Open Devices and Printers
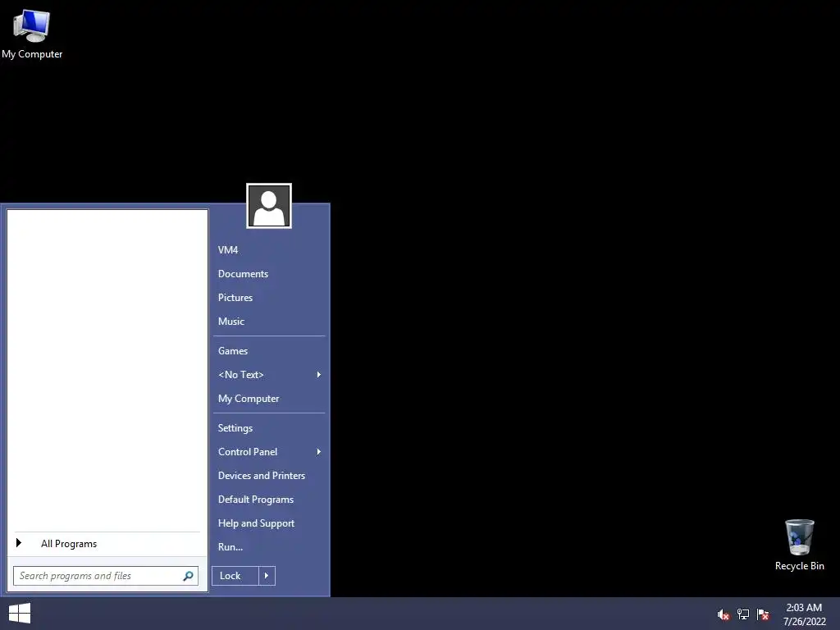840x630 pixels. click(269, 476)
